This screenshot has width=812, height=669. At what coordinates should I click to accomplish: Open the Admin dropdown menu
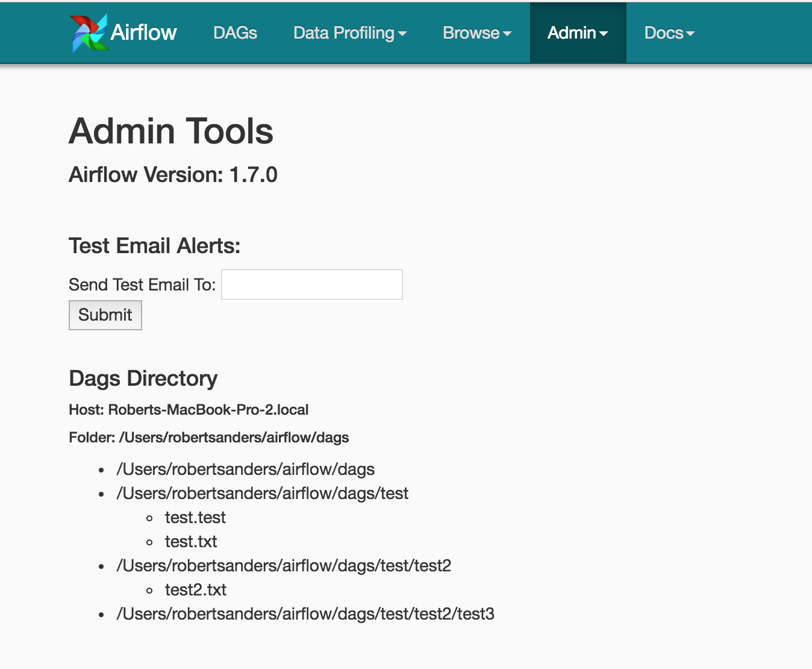[578, 33]
